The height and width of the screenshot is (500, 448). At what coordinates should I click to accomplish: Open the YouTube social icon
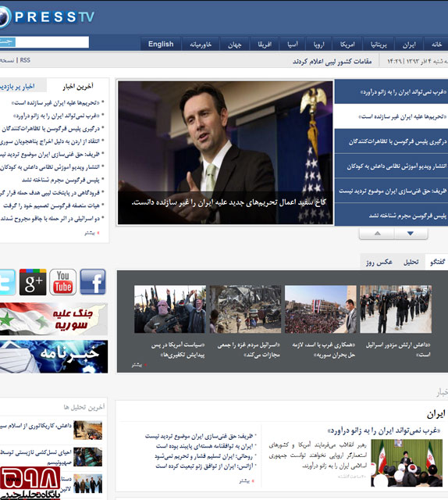(62, 282)
